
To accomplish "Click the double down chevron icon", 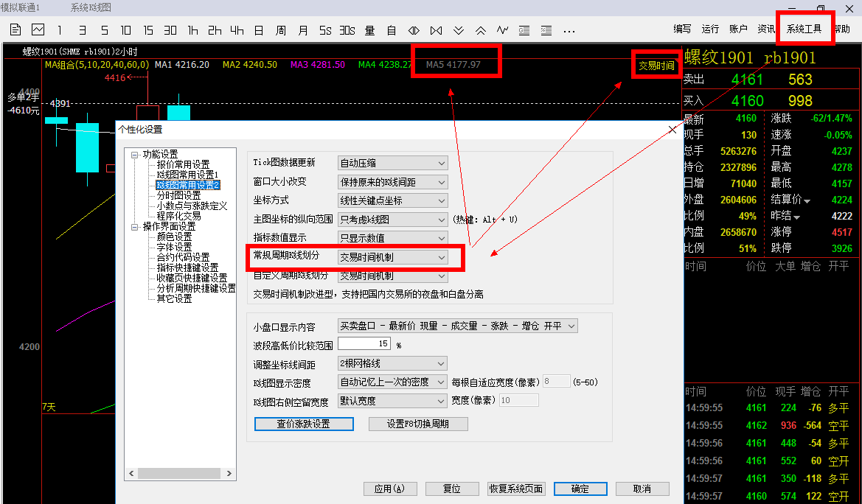I will pyautogui.click(x=459, y=31).
